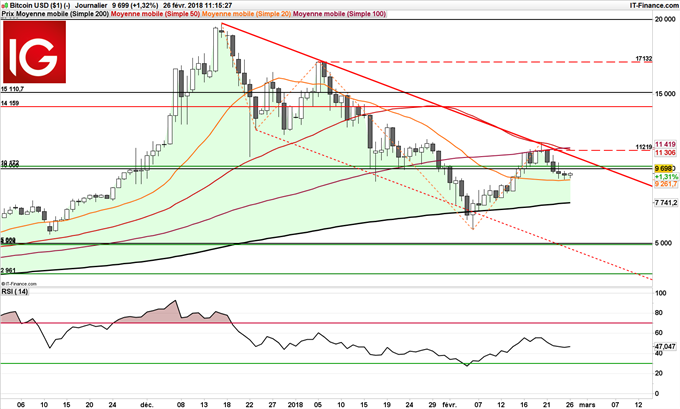Click the mars date axis label
Image resolution: width=680 pixels, height=409 pixels.
coord(588,405)
